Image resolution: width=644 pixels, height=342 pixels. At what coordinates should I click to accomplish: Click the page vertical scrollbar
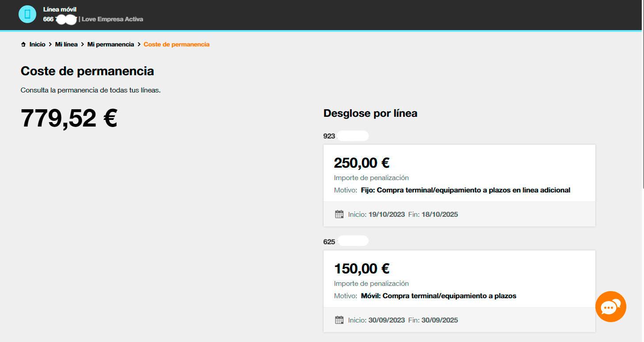(x=643, y=94)
